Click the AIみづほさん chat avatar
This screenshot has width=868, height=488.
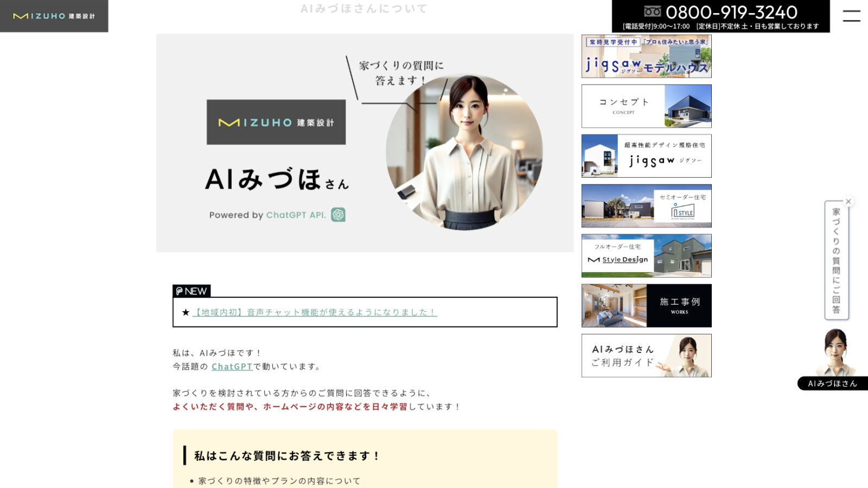pos(836,352)
